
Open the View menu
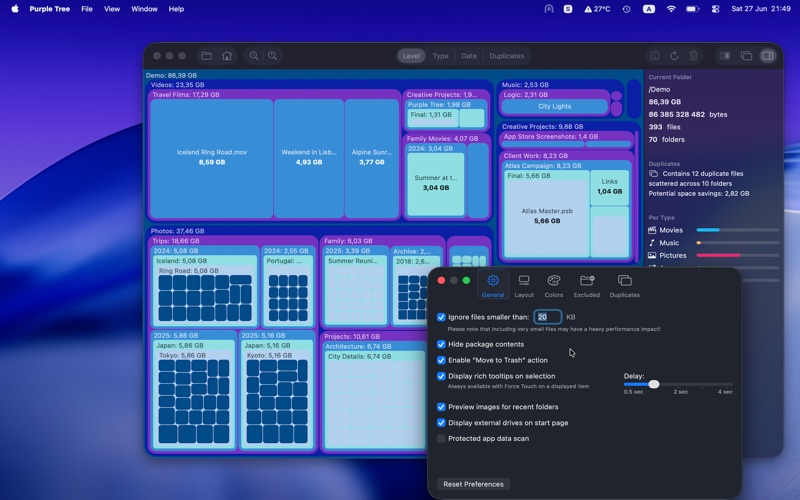[x=112, y=9]
